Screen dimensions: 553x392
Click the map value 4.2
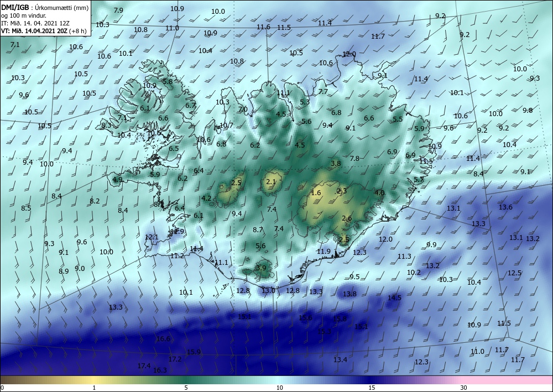point(206,198)
